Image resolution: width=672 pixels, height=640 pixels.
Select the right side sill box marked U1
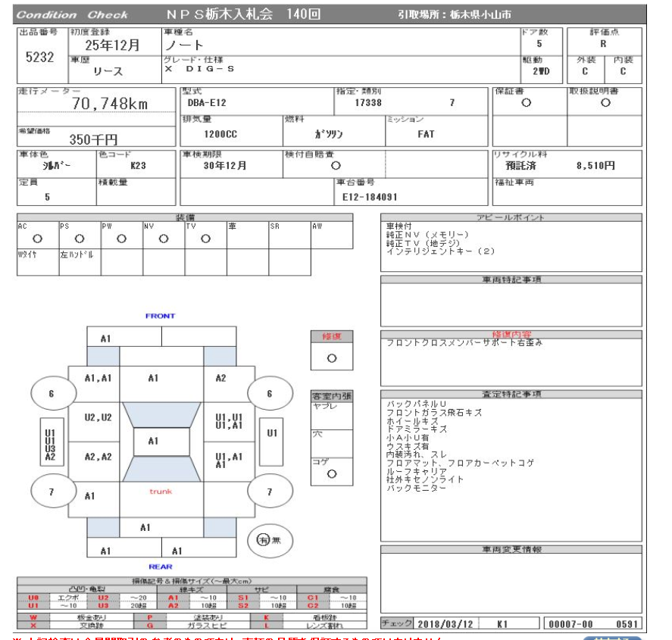pos(272,433)
